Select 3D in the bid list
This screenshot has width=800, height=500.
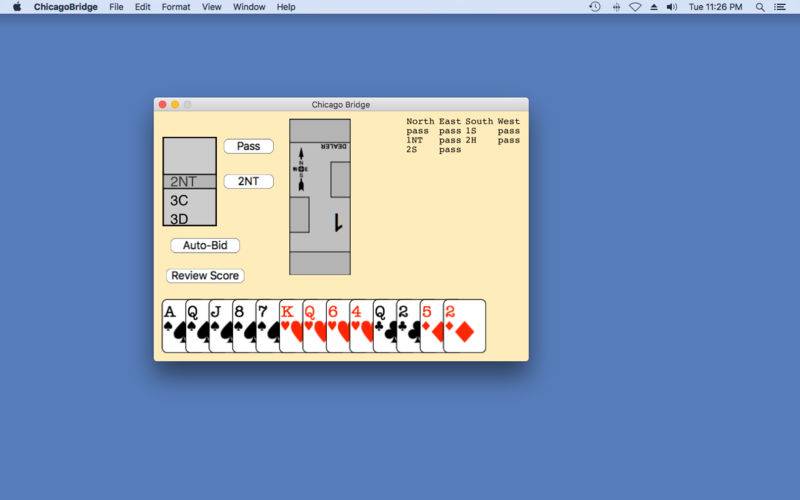(x=190, y=218)
